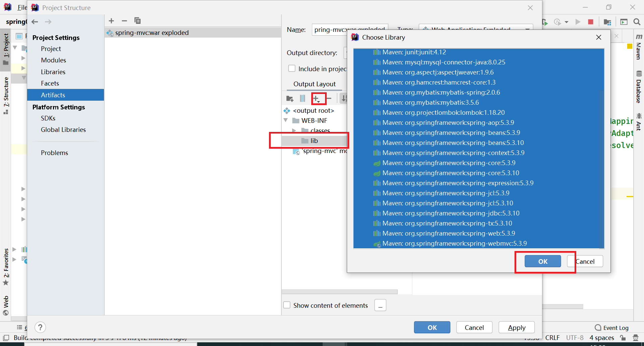
Task: Click the Remove minus icon in Output Layout toolbar
Action: tap(329, 98)
